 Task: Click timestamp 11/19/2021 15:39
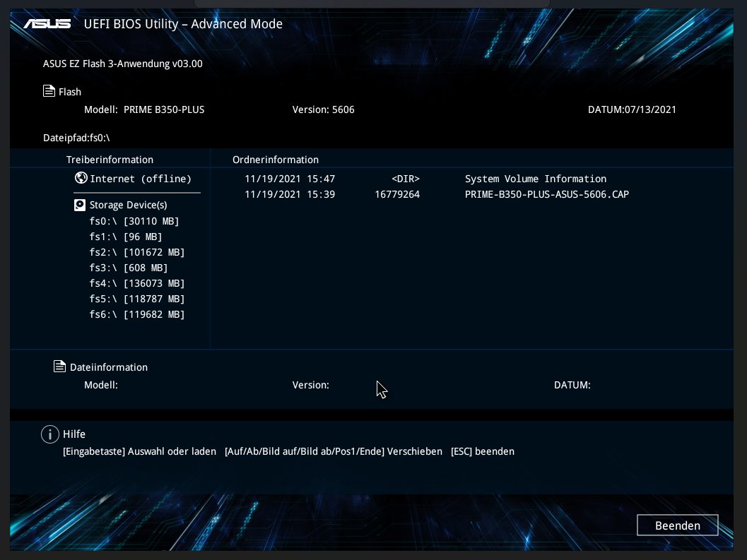pyautogui.click(x=290, y=194)
